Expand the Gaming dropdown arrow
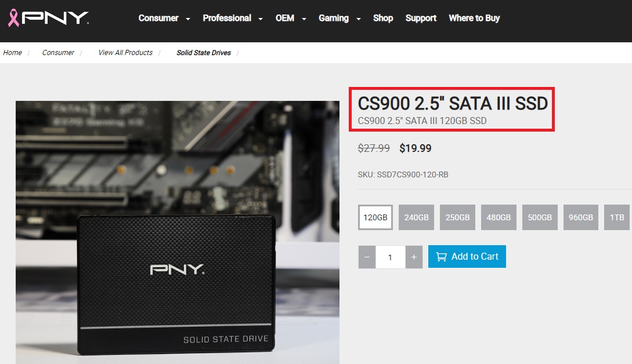632x364 pixels. point(358,19)
